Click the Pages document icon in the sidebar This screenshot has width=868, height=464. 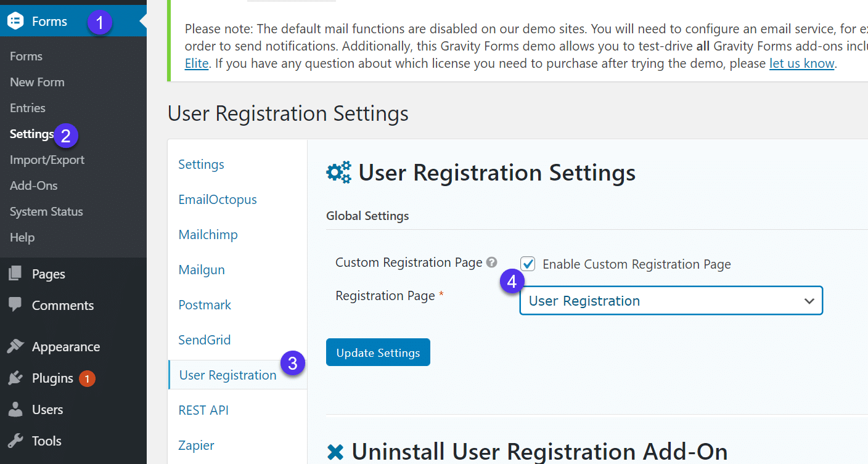pyautogui.click(x=15, y=274)
